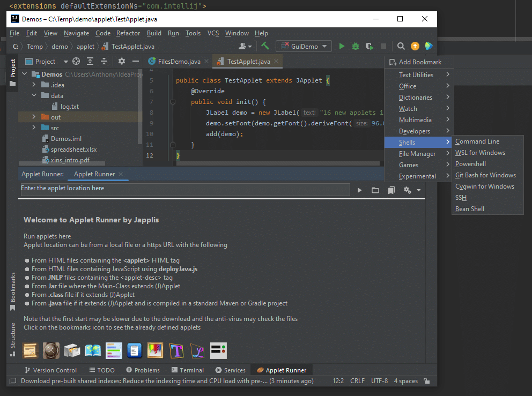This screenshot has width=532, height=396.
Task: Expand the .idea folder
Action: [34, 85]
